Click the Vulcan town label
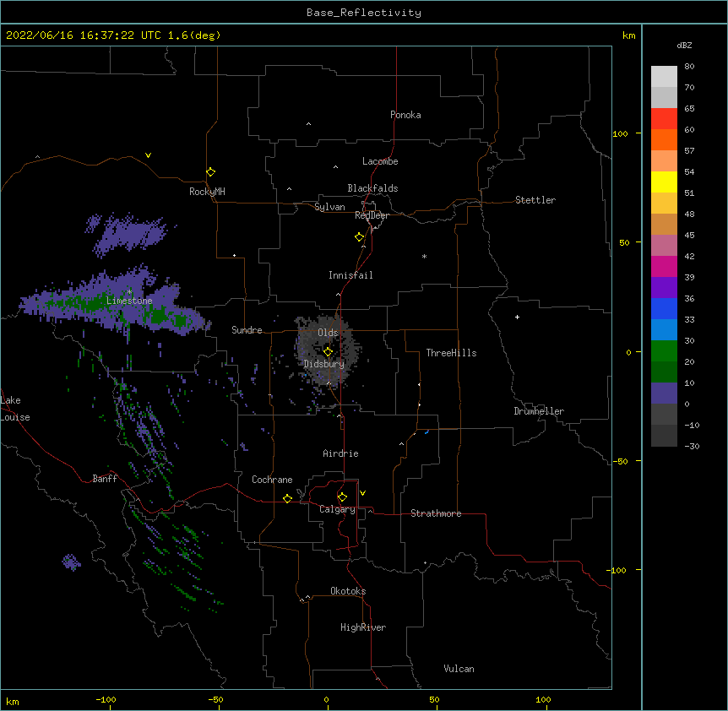This screenshot has height=711, width=728. point(459,669)
